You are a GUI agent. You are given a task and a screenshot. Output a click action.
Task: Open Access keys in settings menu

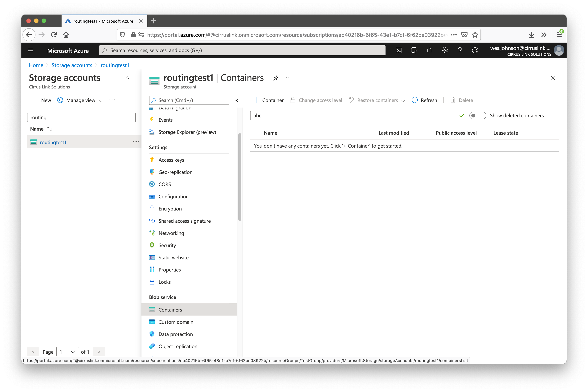171,160
